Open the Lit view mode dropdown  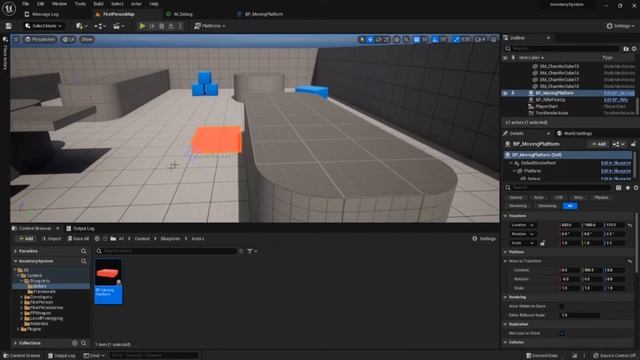[x=68, y=40]
